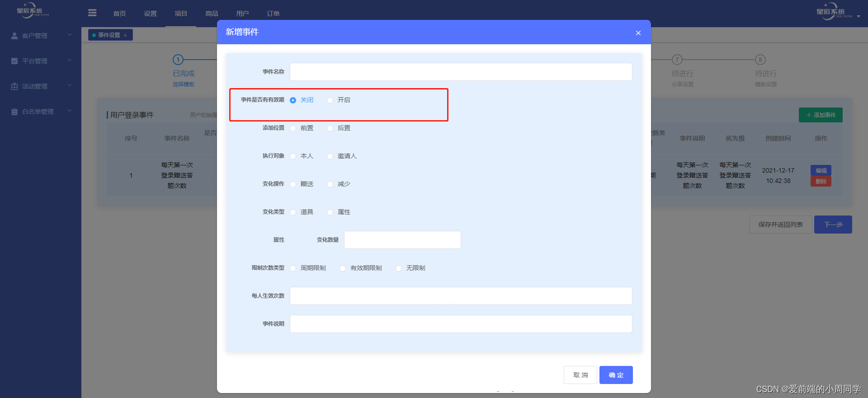The height and width of the screenshot is (398, 868).
Task: Click 删除 for the login event row
Action: 821,181
